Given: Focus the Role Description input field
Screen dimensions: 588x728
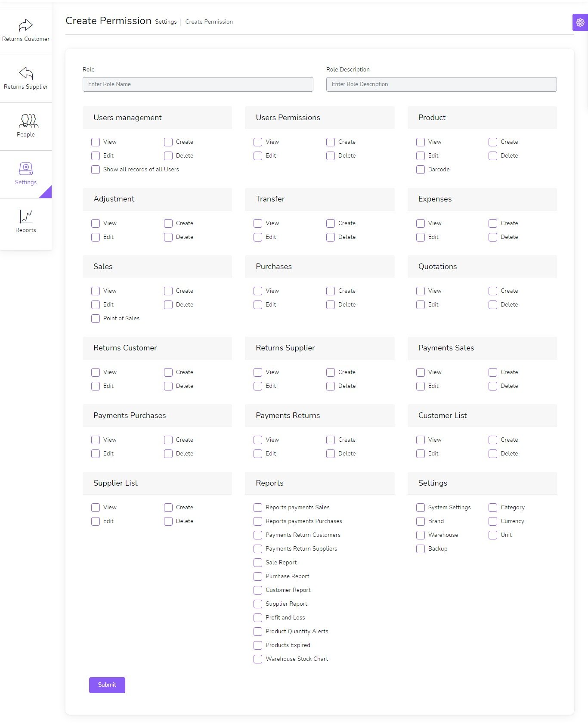Looking at the screenshot, I should pyautogui.click(x=441, y=84).
